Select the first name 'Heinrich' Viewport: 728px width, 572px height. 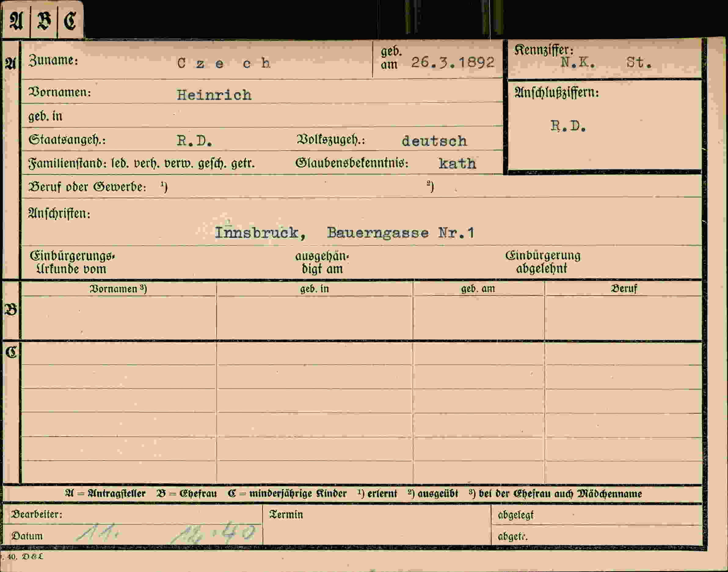click(x=214, y=95)
